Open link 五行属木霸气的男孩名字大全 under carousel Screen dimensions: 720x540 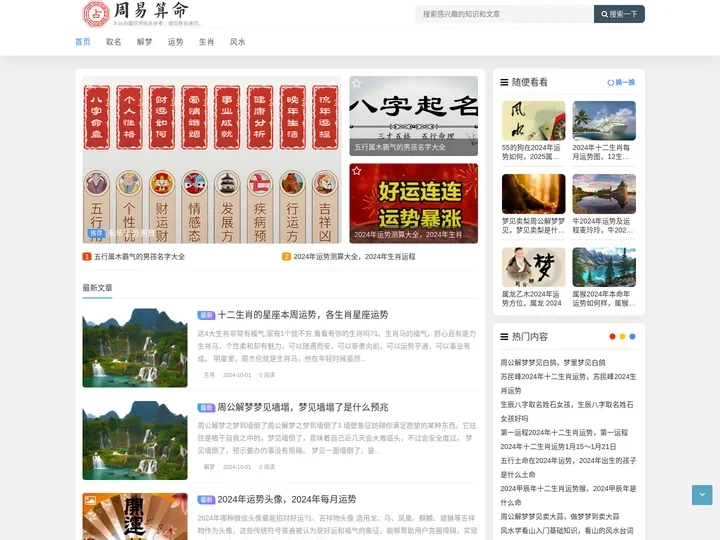(x=140, y=256)
